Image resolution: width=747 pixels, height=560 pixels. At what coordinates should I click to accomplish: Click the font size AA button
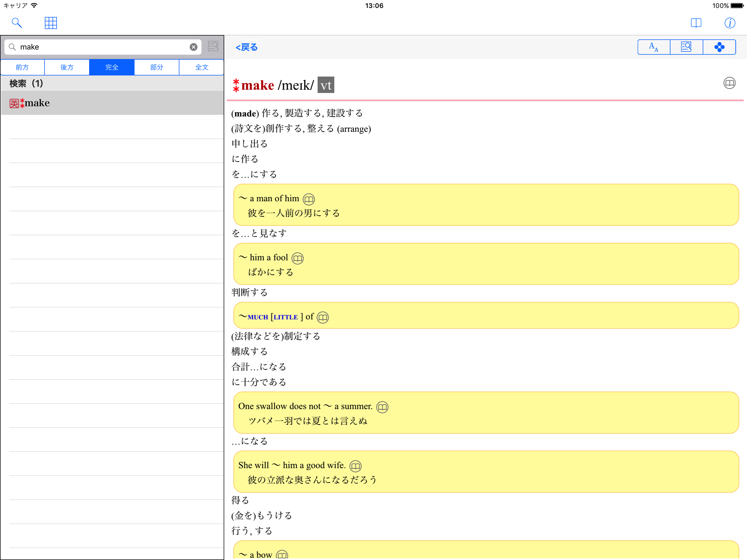pyautogui.click(x=653, y=47)
